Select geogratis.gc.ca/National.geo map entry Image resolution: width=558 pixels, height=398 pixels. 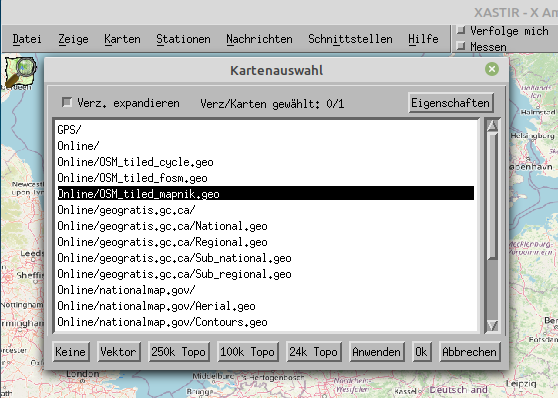click(x=265, y=226)
